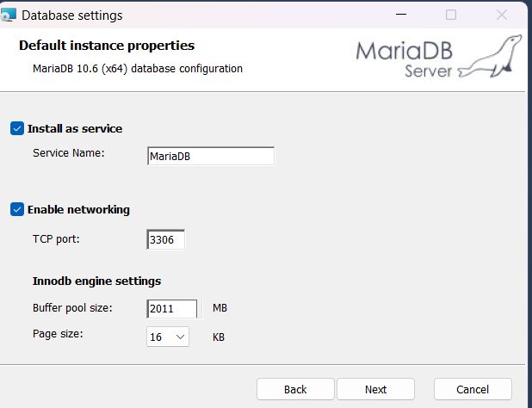532x408 pixels.
Task: Click the 'KB' unit label
Action: point(219,337)
